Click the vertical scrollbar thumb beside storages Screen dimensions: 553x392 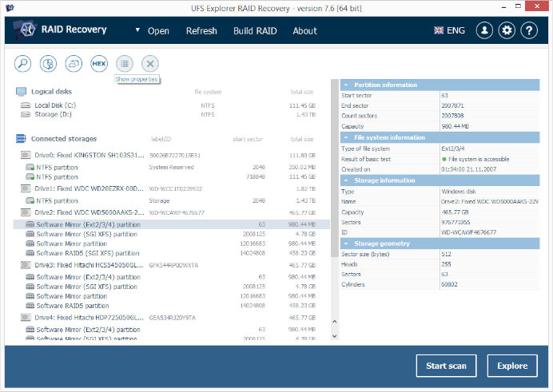[335, 168]
